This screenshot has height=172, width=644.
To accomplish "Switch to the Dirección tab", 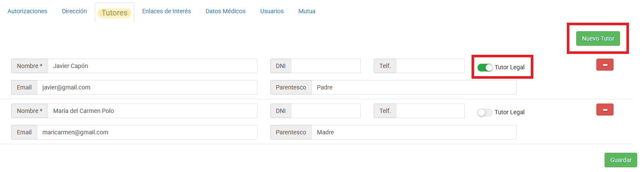I will (x=74, y=11).
